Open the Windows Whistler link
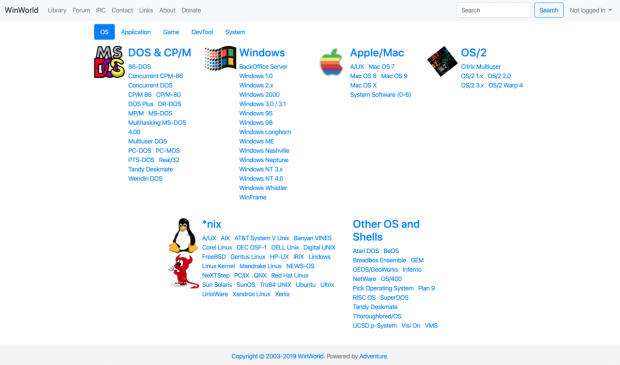 click(x=263, y=188)
